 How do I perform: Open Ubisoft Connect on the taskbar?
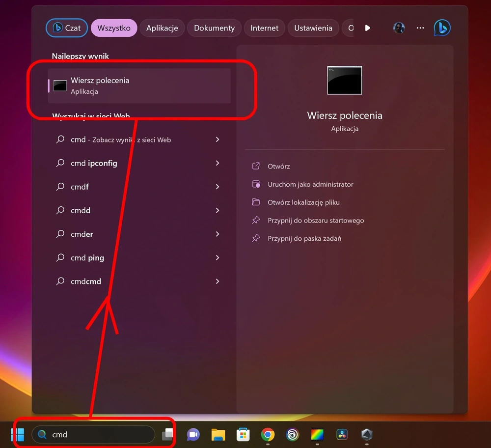click(293, 435)
